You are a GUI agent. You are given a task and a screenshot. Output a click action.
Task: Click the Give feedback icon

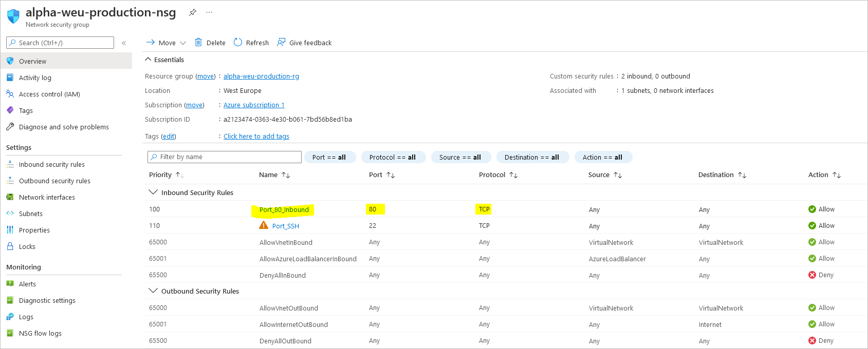pos(281,42)
